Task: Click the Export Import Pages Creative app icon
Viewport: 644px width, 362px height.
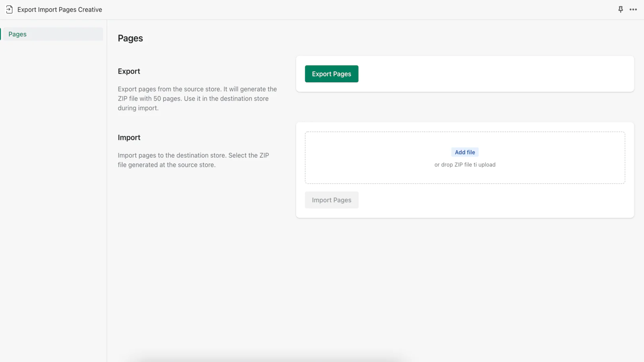Action: 9,10
